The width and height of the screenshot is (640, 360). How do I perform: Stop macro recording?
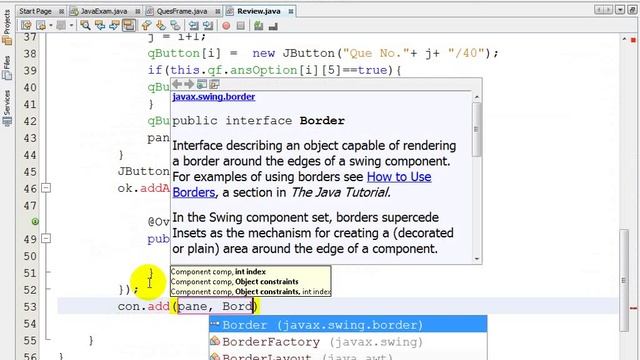coord(241,26)
